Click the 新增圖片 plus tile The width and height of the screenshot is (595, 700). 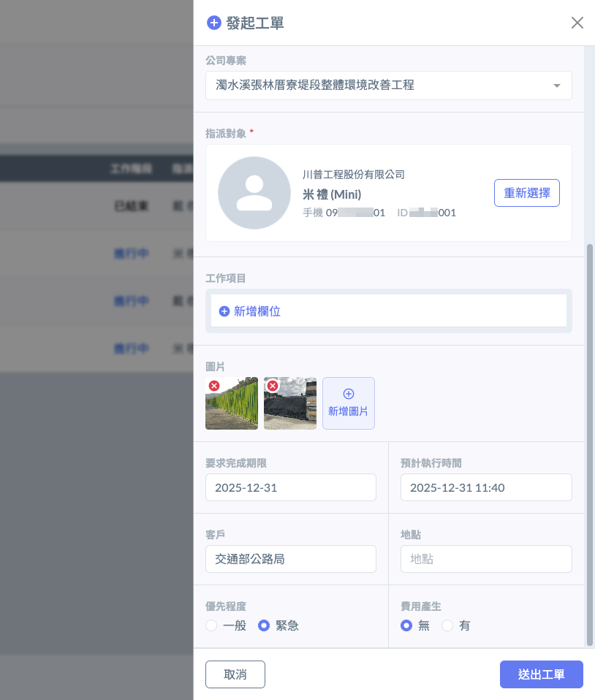click(x=349, y=403)
